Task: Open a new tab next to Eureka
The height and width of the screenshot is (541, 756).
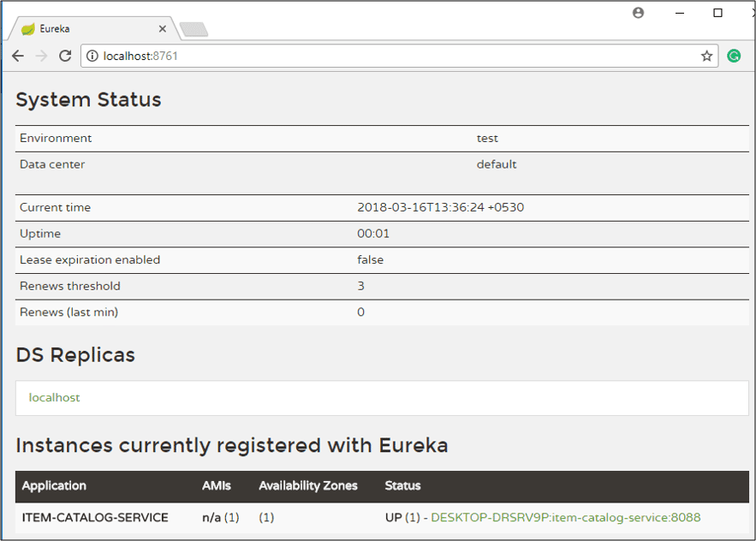Action: [194, 28]
